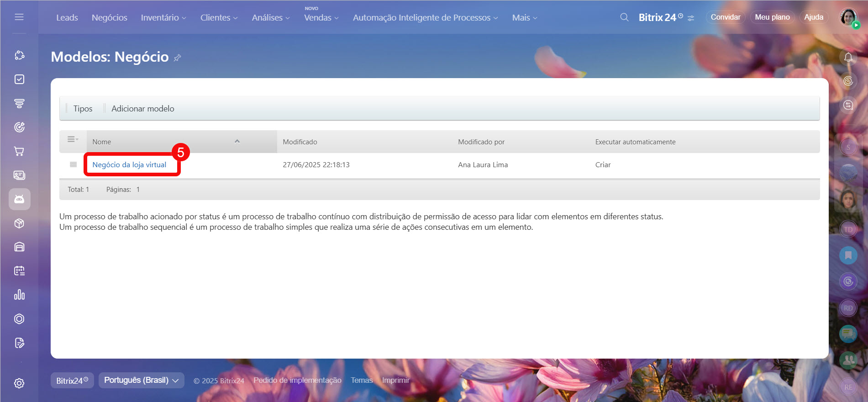868x402 pixels.
Task: Open the robot automation icon in sidebar
Action: tap(19, 199)
